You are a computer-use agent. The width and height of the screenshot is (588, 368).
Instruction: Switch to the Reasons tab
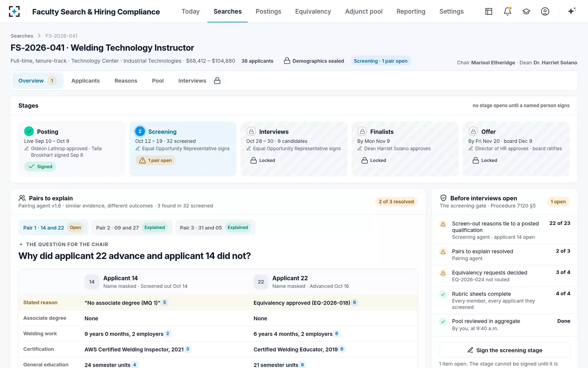point(126,81)
